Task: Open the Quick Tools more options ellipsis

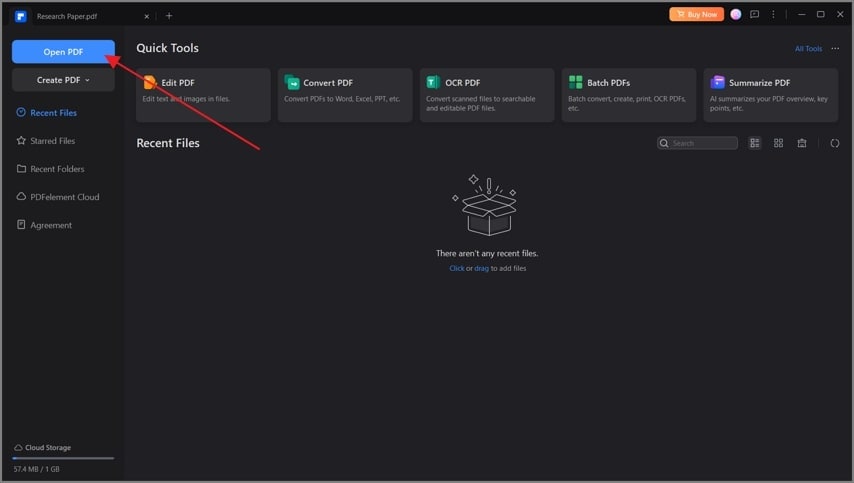Action: click(x=835, y=48)
